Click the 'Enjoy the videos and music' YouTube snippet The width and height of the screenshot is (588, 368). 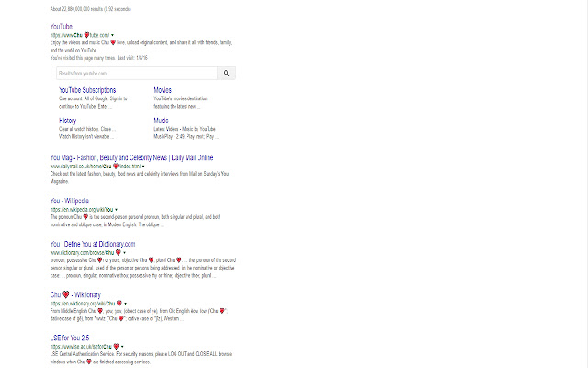click(141, 46)
